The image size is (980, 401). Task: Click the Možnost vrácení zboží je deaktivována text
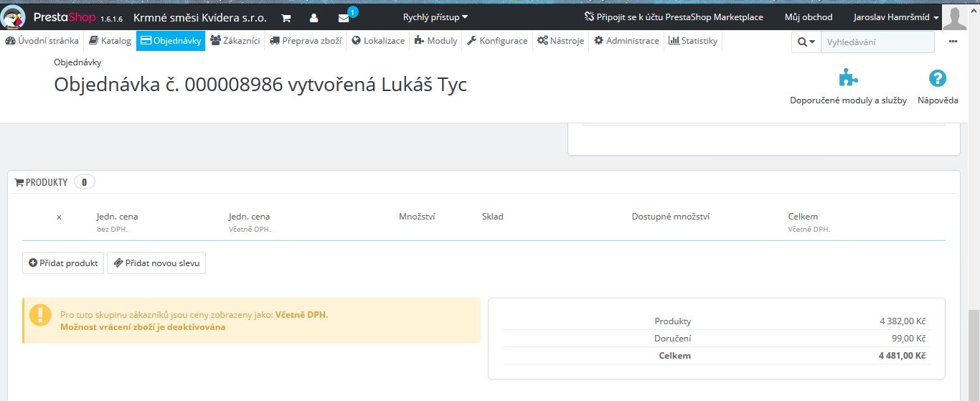coord(143,327)
